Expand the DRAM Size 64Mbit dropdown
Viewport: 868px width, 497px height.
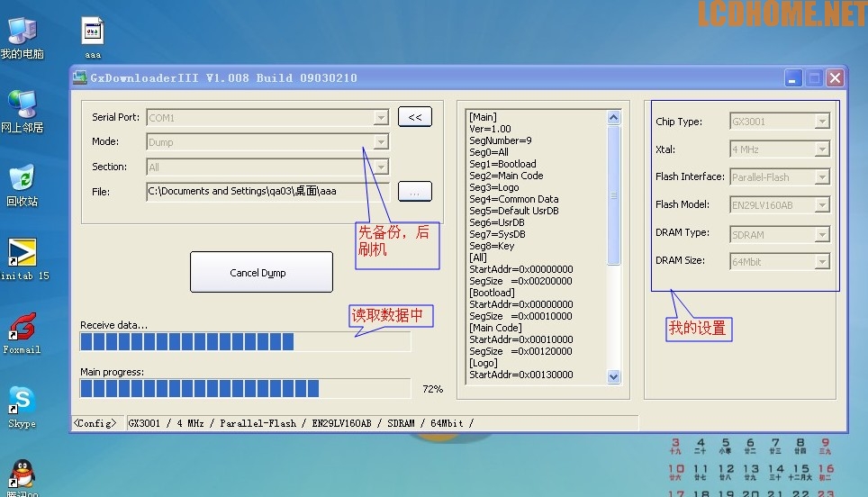point(822,262)
